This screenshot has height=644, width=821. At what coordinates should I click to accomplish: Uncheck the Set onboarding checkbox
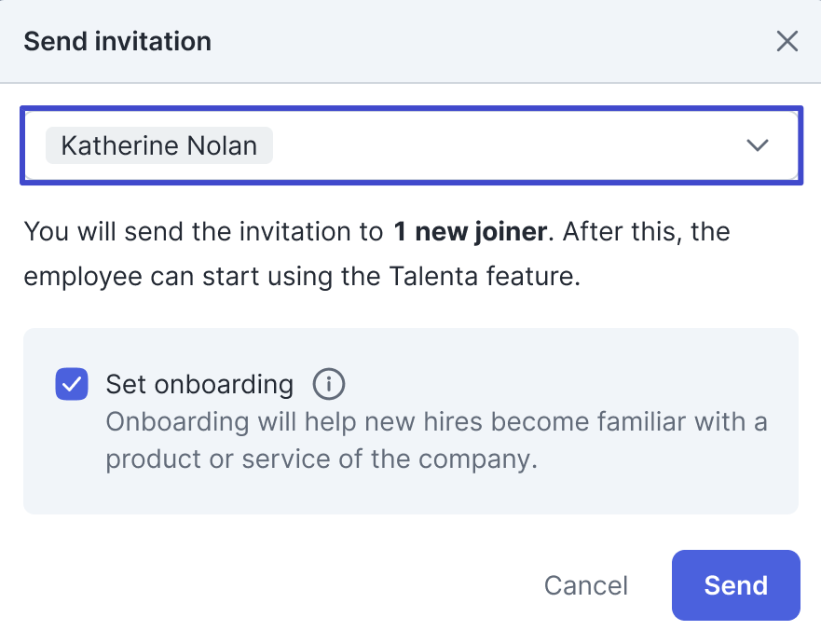[x=72, y=384]
